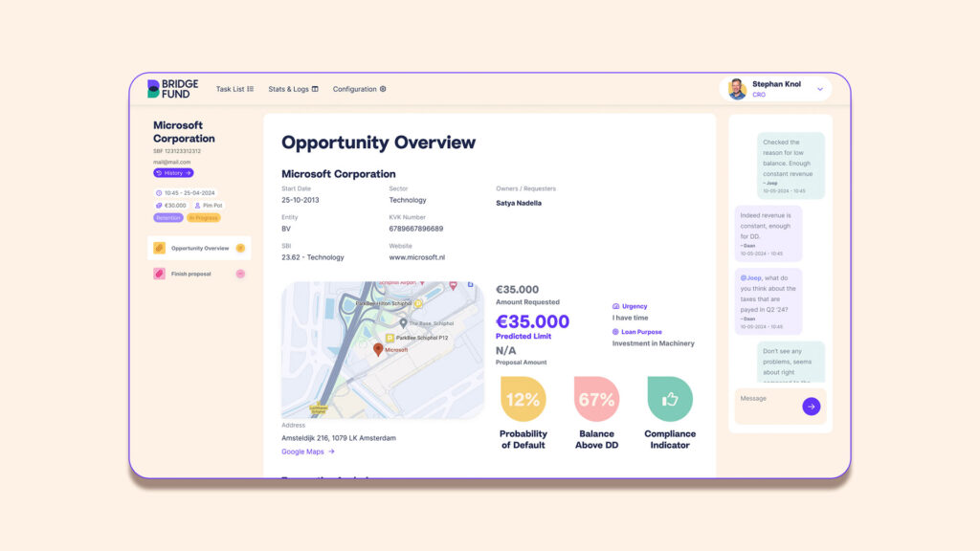Click the Compliance Indicator thumbs-up icon
980x551 pixels.
(670, 399)
